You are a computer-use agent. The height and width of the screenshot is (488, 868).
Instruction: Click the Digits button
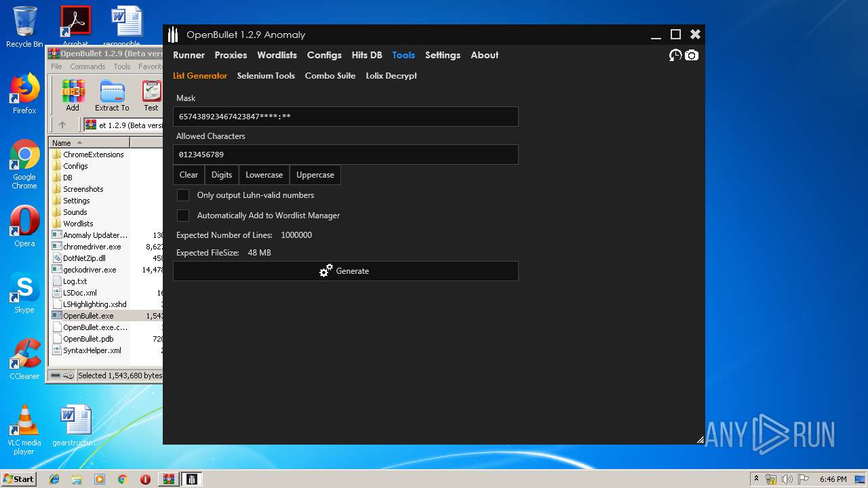point(222,175)
